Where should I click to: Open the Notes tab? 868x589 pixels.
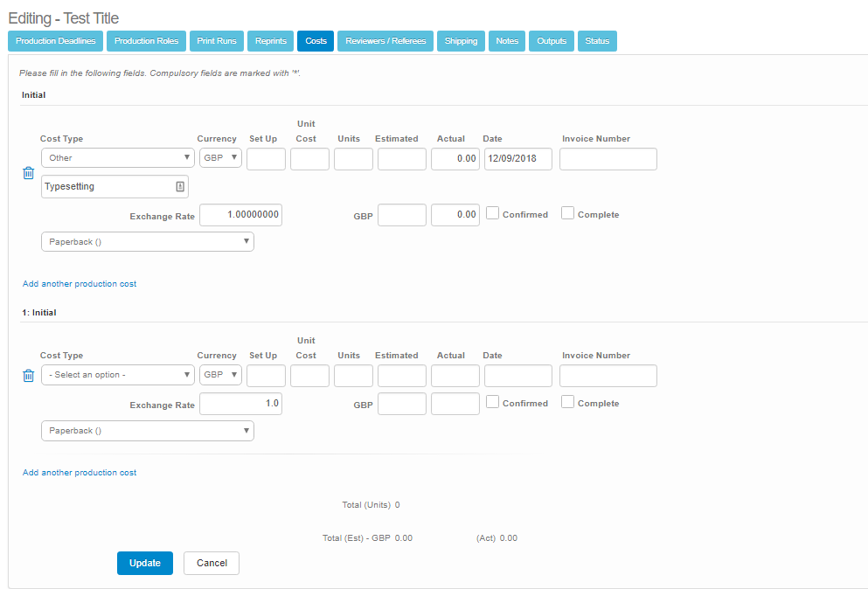(x=506, y=41)
